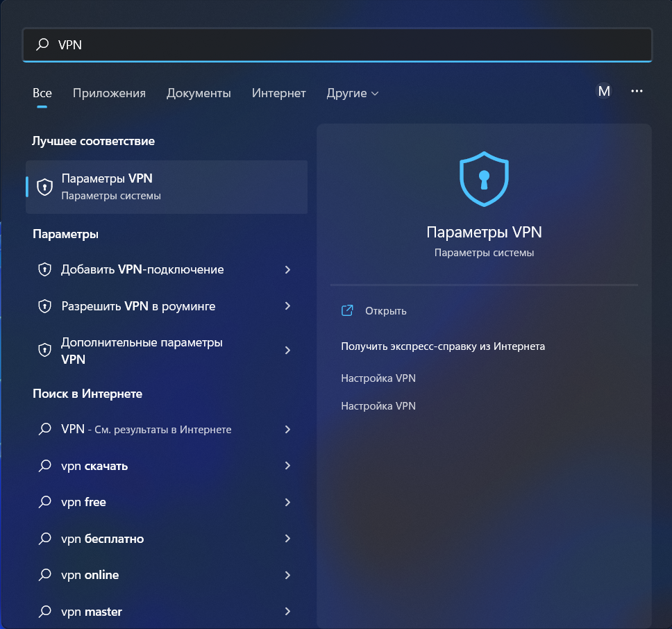Select Добавить VPN-подключение result
This screenshot has width=672, height=629.
click(x=167, y=269)
